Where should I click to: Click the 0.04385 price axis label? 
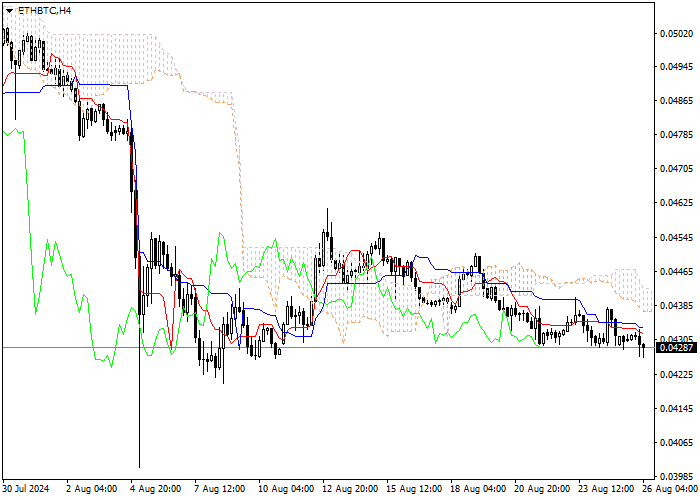(676, 306)
